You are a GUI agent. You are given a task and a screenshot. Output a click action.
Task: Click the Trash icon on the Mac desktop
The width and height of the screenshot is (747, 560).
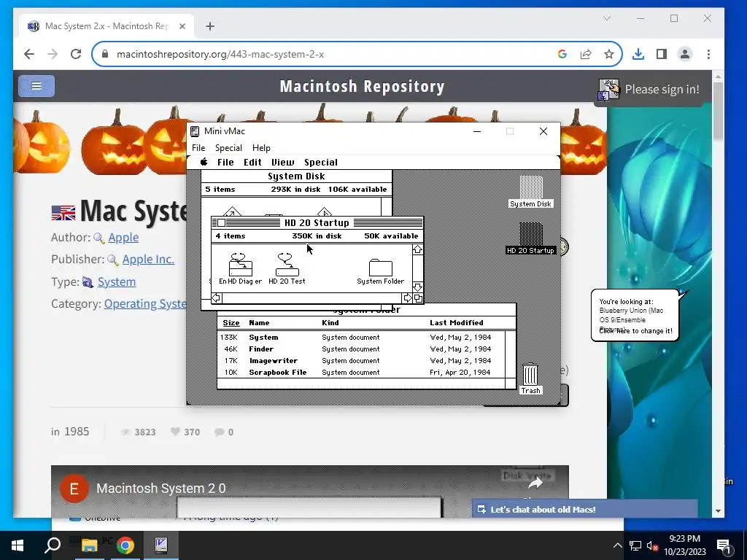coord(530,379)
